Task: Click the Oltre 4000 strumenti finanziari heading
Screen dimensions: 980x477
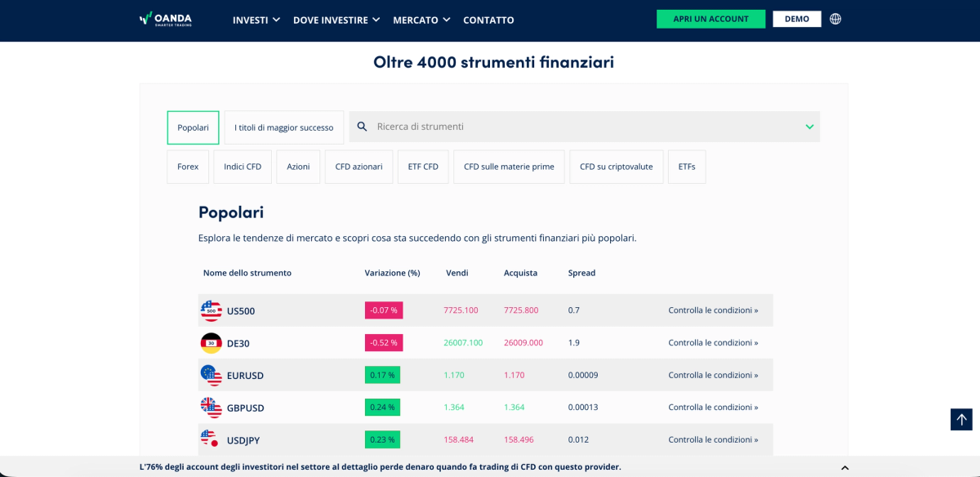Action: (494, 62)
